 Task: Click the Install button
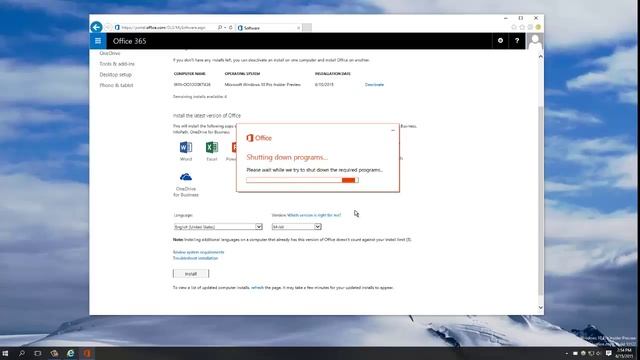click(x=191, y=273)
